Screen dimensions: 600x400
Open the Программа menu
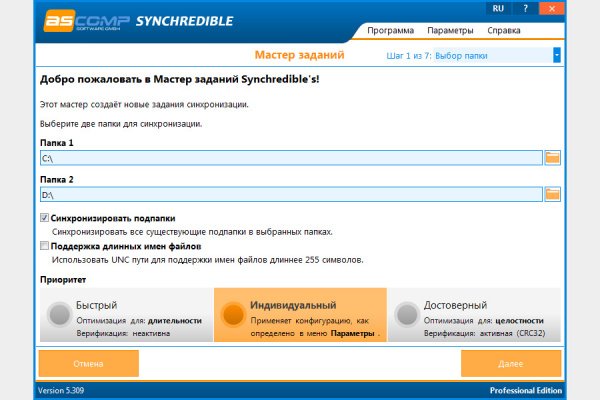click(x=390, y=30)
